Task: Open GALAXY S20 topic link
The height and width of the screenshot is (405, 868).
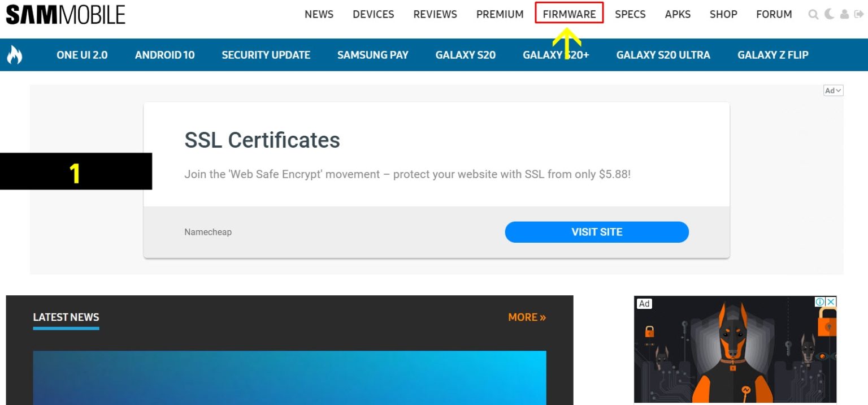Action: [466, 55]
